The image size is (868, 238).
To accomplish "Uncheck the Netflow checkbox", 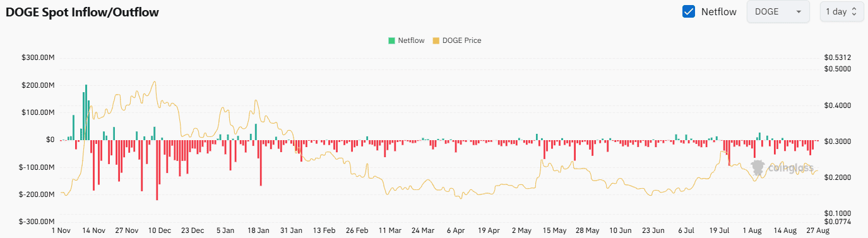I will [x=689, y=11].
